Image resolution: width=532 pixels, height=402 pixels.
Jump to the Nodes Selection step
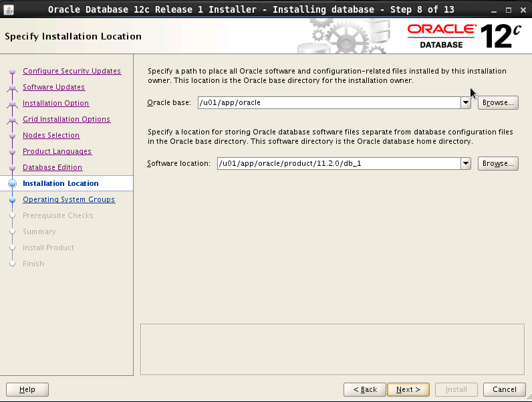pyautogui.click(x=51, y=135)
